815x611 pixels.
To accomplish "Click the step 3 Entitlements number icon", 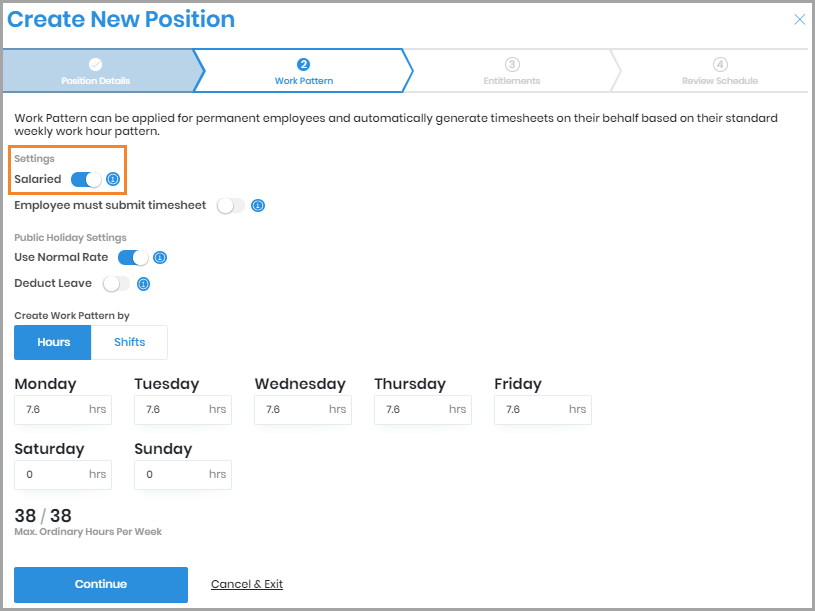I will point(512,65).
